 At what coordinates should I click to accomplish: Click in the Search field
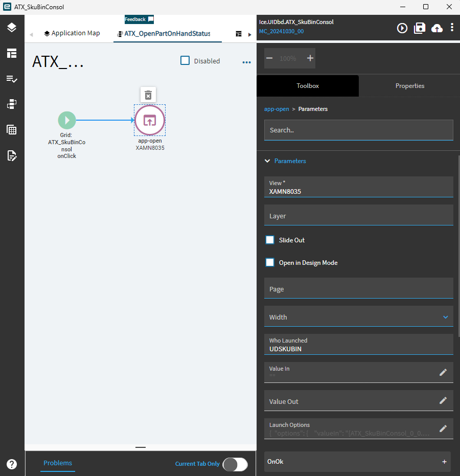click(x=359, y=130)
